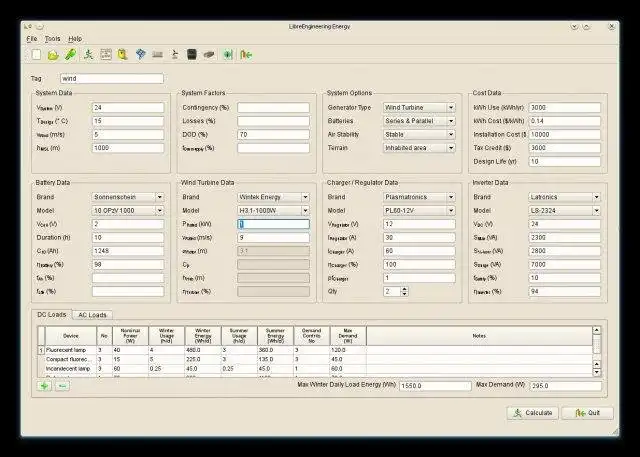640x457 pixels.
Task: Click the minus remove row button
Action: (62, 386)
